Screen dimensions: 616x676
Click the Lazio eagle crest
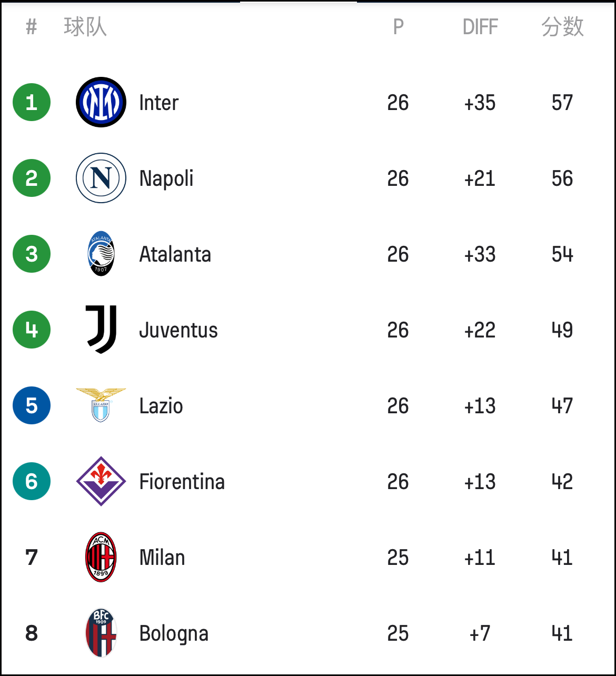tap(101, 405)
